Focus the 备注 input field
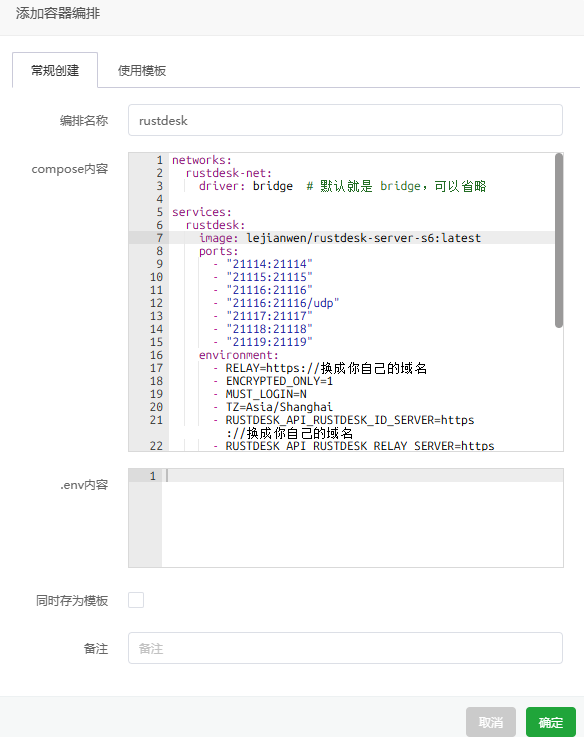This screenshot has height=737, width=584. (345, 648)
